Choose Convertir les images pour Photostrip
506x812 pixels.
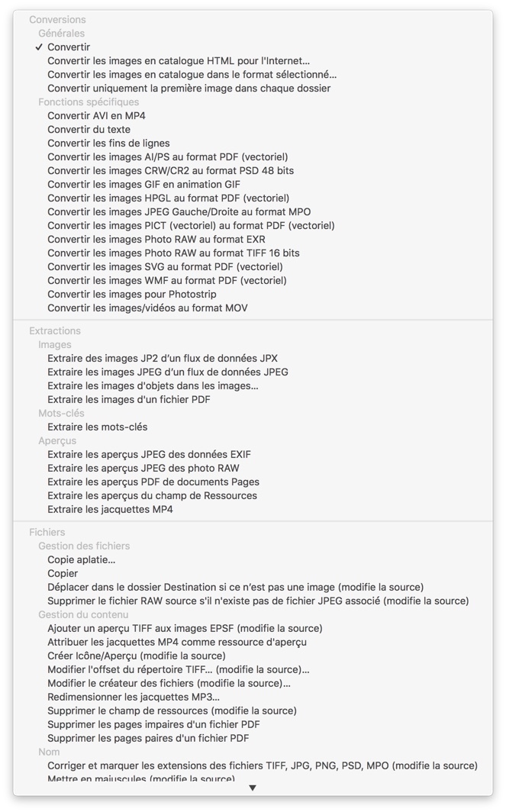point(253,294)
